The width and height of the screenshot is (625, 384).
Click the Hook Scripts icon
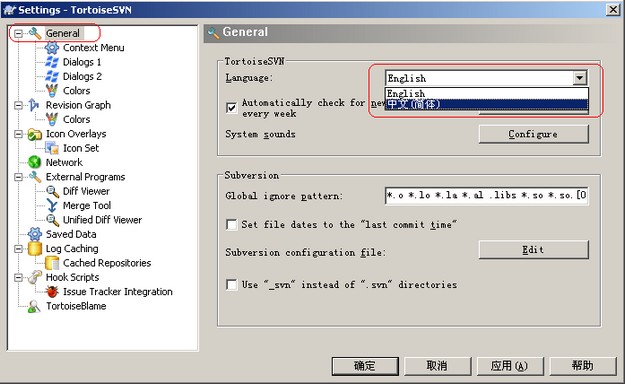point(35,277)
